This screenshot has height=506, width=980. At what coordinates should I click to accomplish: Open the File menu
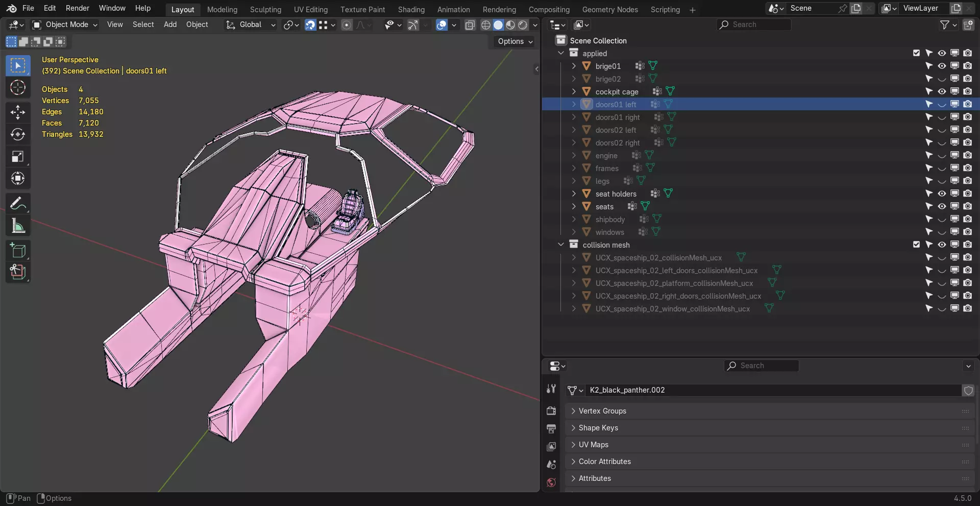point(29,8)
